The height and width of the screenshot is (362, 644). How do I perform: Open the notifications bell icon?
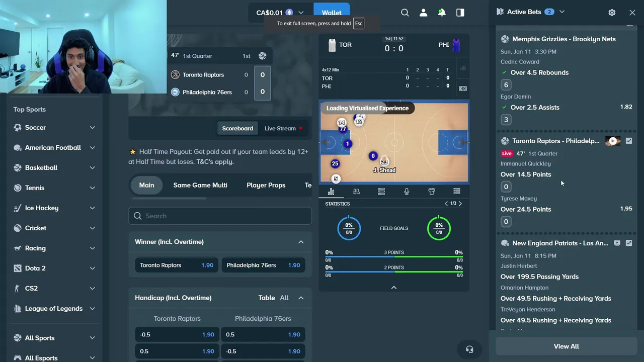point(442,13)
